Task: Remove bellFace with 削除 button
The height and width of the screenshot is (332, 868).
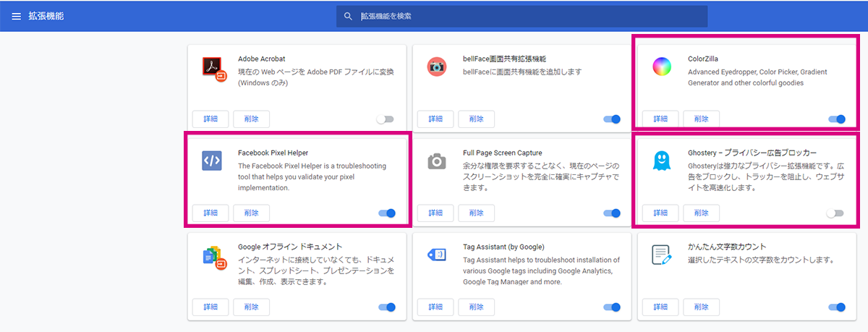Action: [477, 119]
